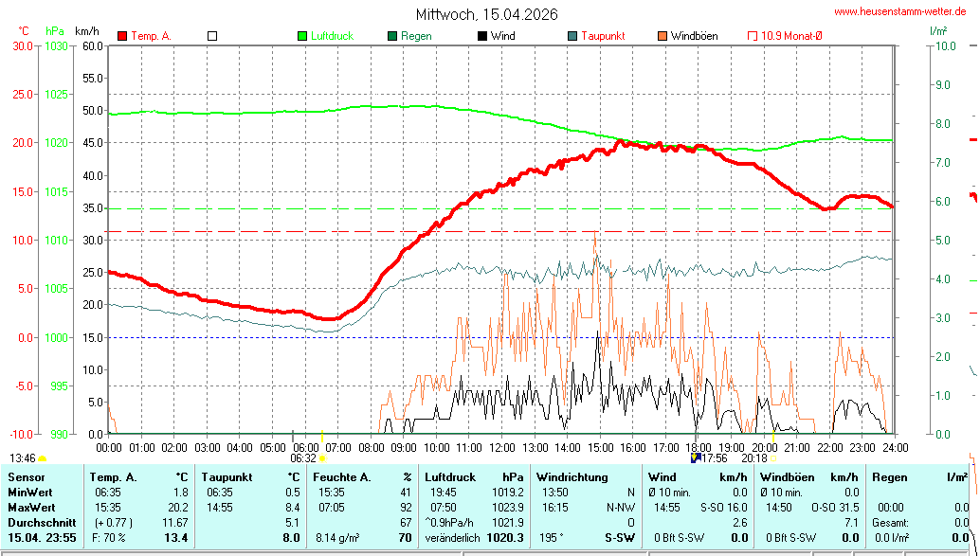Click the bright green Luftdruck legend square
Viewport: 980px width, 556px height.
click(x=303, y=36)
